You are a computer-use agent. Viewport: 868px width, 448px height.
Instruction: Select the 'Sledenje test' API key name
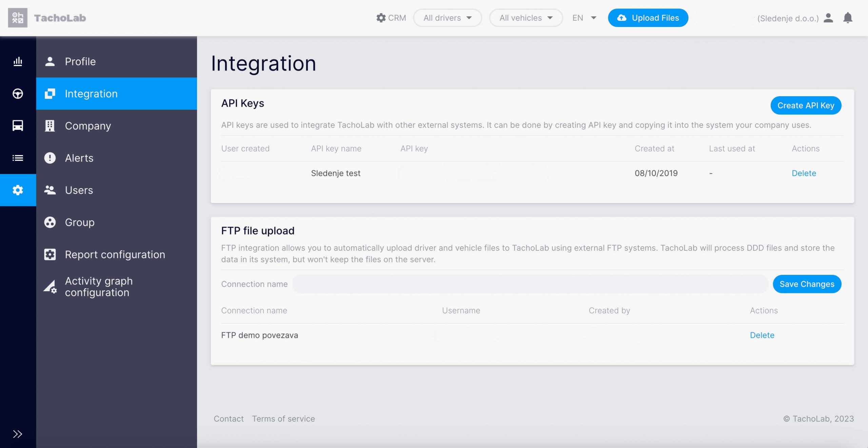point(336,173)
